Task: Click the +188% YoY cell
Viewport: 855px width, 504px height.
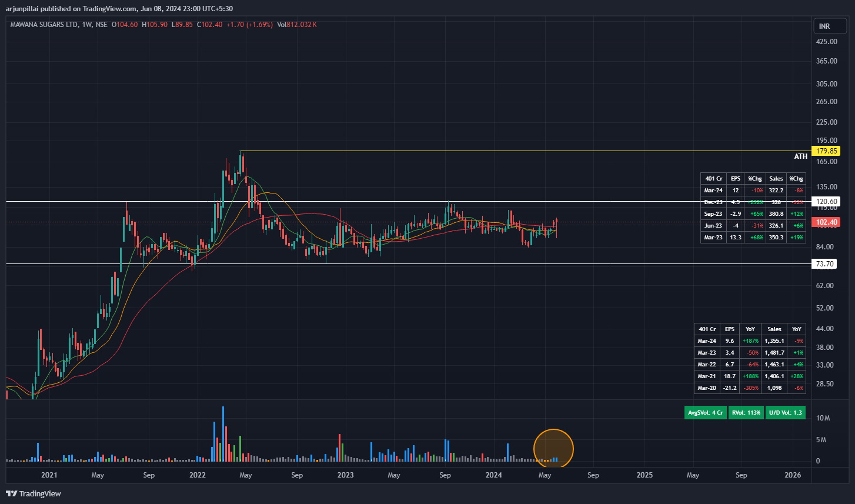Action: point(750,376)
